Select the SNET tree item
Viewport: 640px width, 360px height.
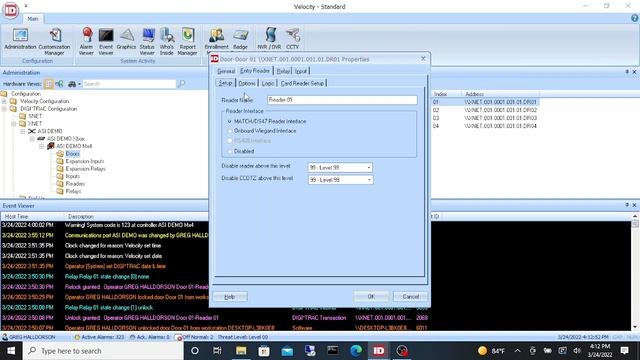[35, 116]
